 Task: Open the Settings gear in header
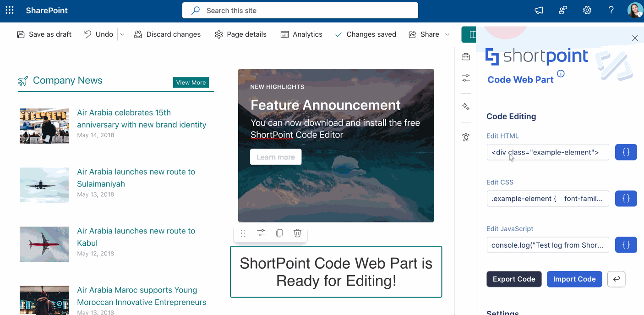(x=587, y=11)
